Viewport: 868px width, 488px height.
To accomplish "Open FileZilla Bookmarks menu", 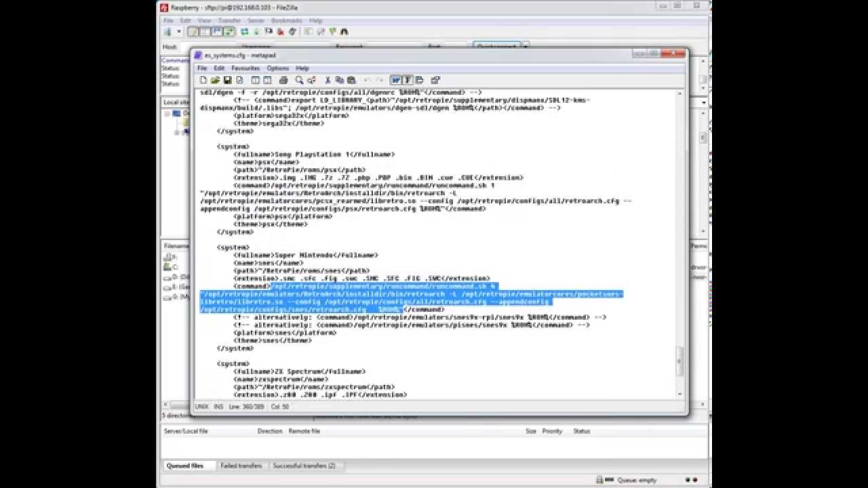I will pyautogui.click(x=285, y=20).
